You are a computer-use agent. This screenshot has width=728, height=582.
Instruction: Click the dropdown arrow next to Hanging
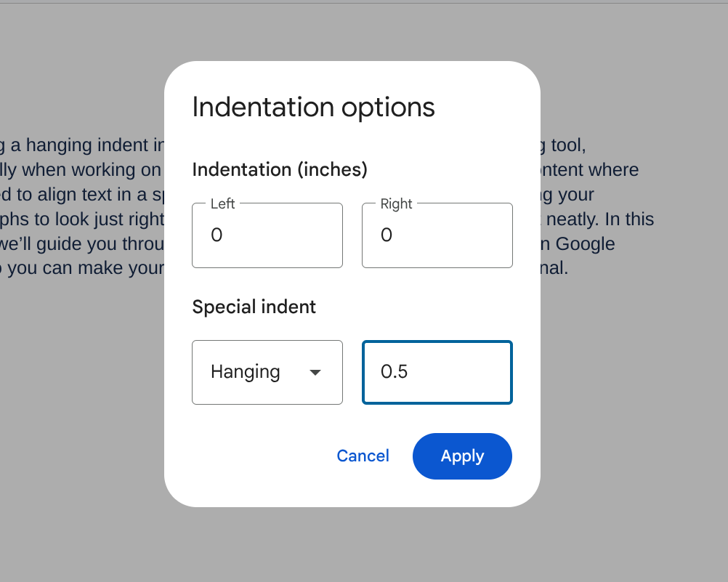click(x=315, y=372)
